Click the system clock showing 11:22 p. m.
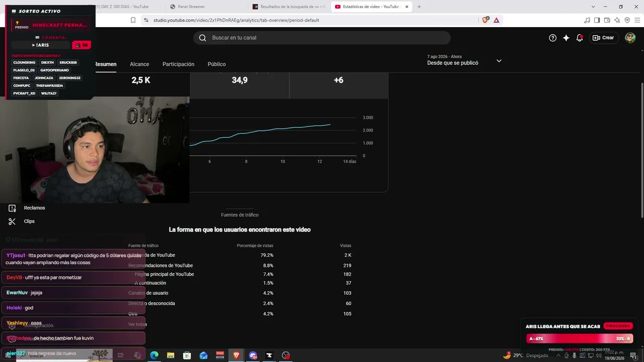Screen dimensions: 644x362 pyautogui.click(x=614, y=355)
